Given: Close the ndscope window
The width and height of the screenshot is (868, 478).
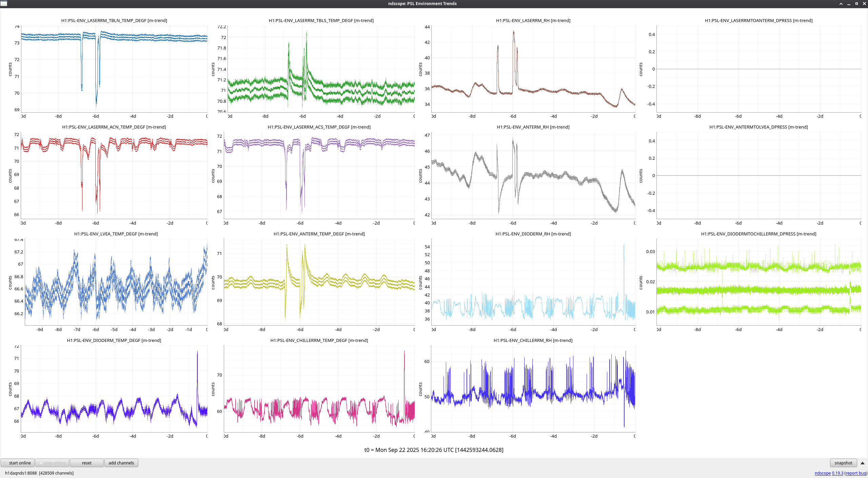Looking at the screenshot, I should (864, 3).
